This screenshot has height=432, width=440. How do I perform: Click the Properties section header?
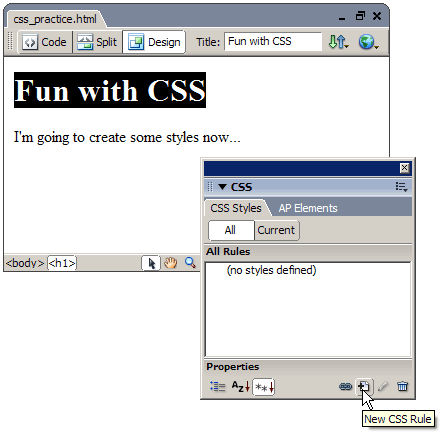(308, 367)
